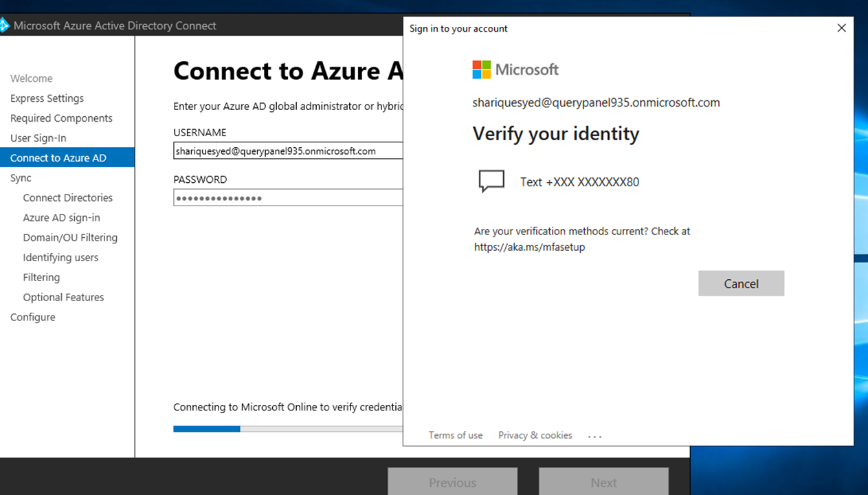The height and width of the screenshot is (495, 868).
Task: Select Optional Features in the sidebar
Action: 63,298
